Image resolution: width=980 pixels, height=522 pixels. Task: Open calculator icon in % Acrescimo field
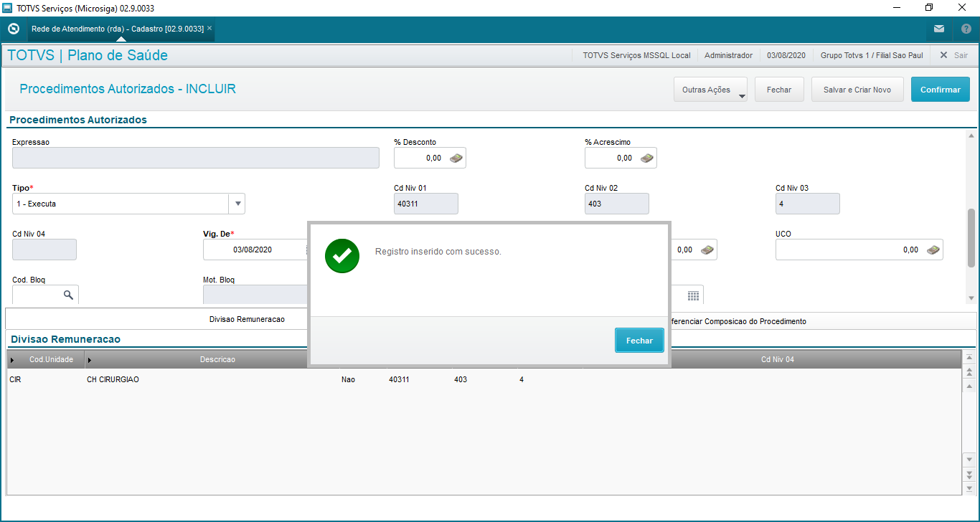point(647,158)
